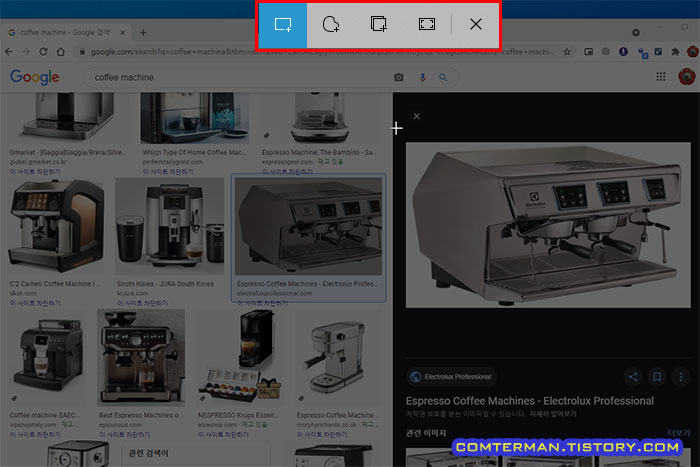Select the coffee machine Google tab
700x467 pixels.
(65, 33)
